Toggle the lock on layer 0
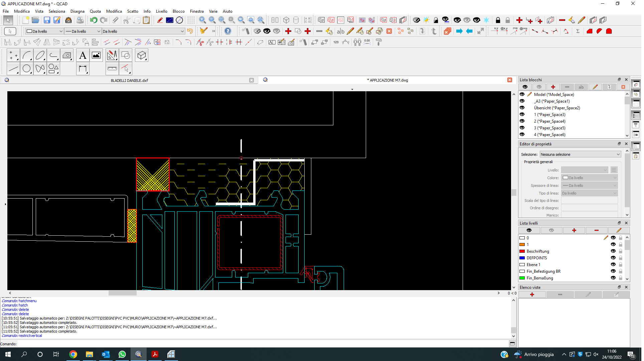This screenshot has width=644, height=361. (621, 238)
